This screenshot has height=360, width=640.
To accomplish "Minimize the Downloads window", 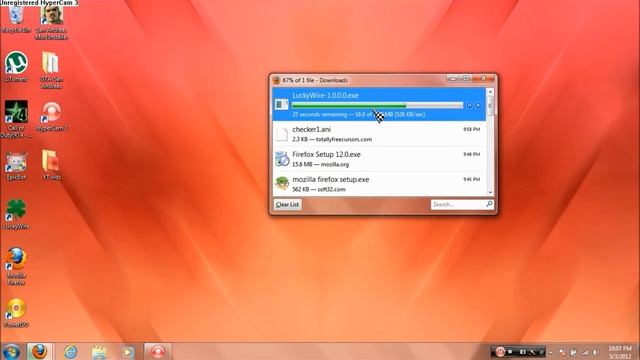I will coord(452,78).
